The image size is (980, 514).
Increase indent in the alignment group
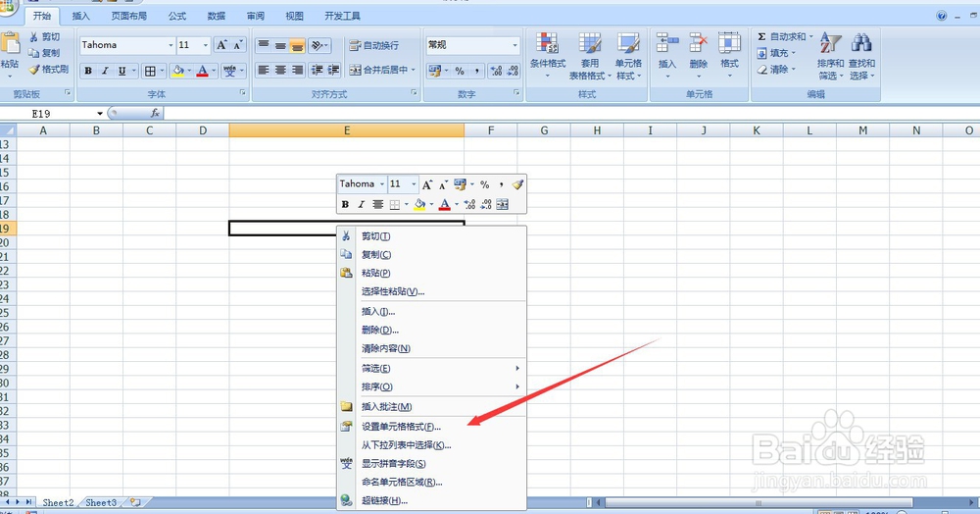coord(334,70)
